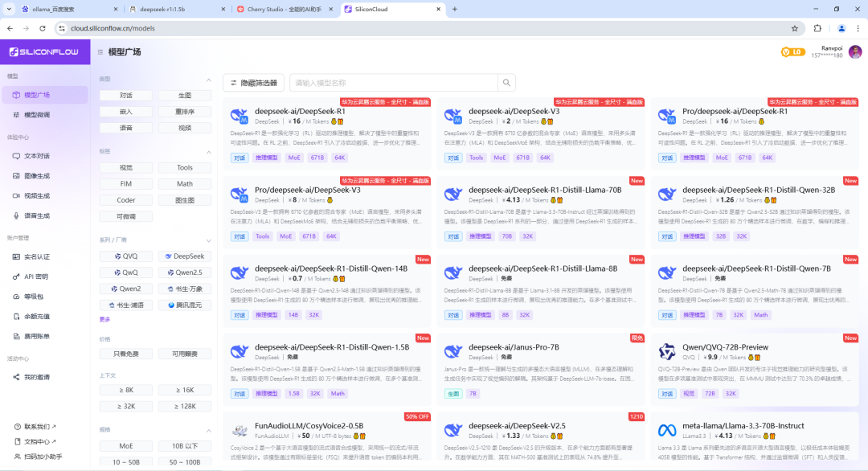Toggle the 嵌入 type filter
This screenshot has width=868, height=471.
[x=125, y=112]
